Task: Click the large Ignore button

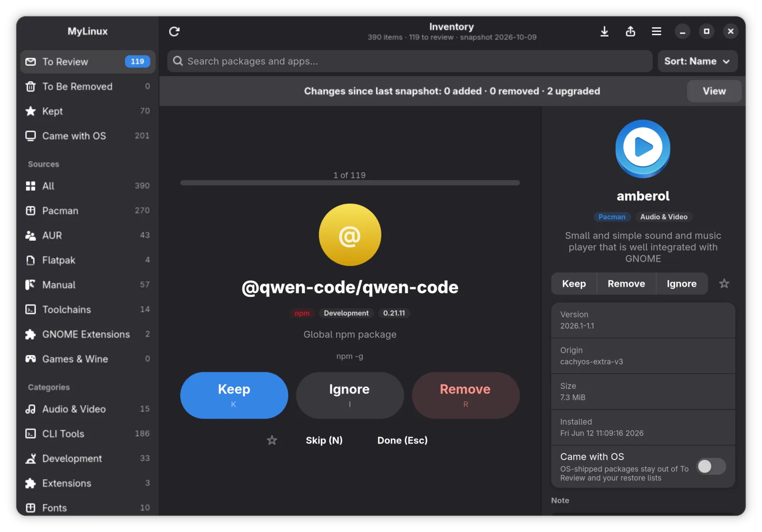Action: coord(350,395)
